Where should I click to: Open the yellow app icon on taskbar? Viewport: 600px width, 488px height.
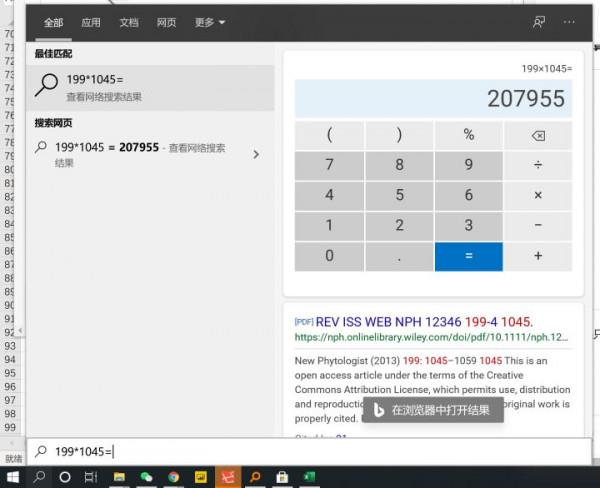coord(201,477)
